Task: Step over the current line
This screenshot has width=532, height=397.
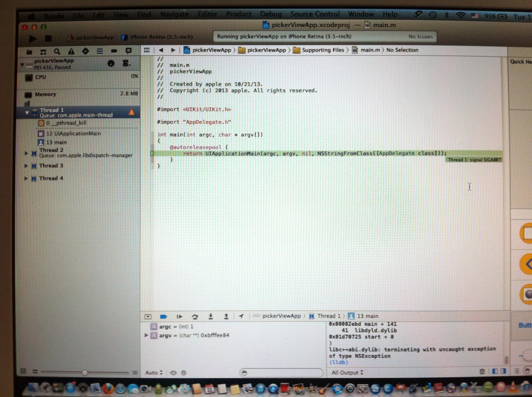Action: (x=195, y=316)
